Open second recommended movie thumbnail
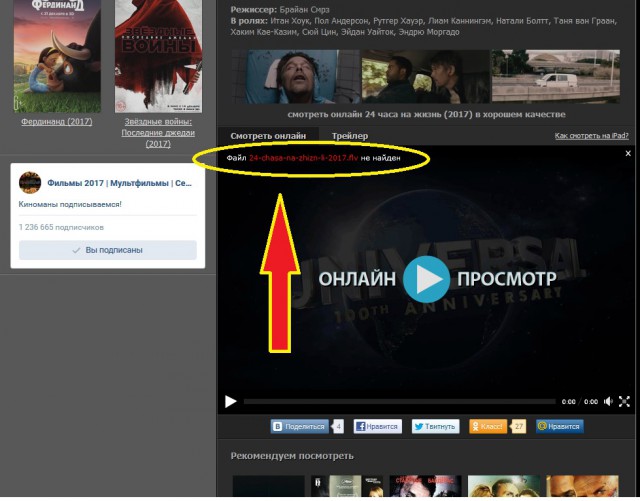 click(x=347, y=486)
